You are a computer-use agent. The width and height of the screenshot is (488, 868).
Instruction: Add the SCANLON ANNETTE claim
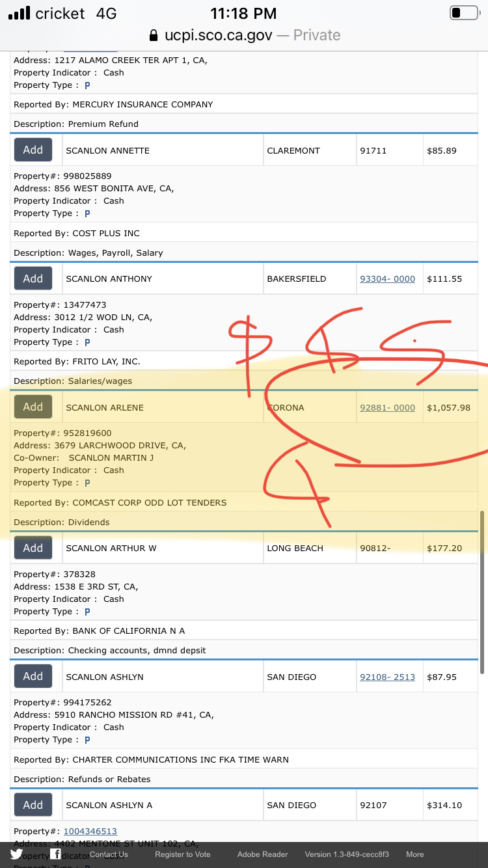click(33, 150)
